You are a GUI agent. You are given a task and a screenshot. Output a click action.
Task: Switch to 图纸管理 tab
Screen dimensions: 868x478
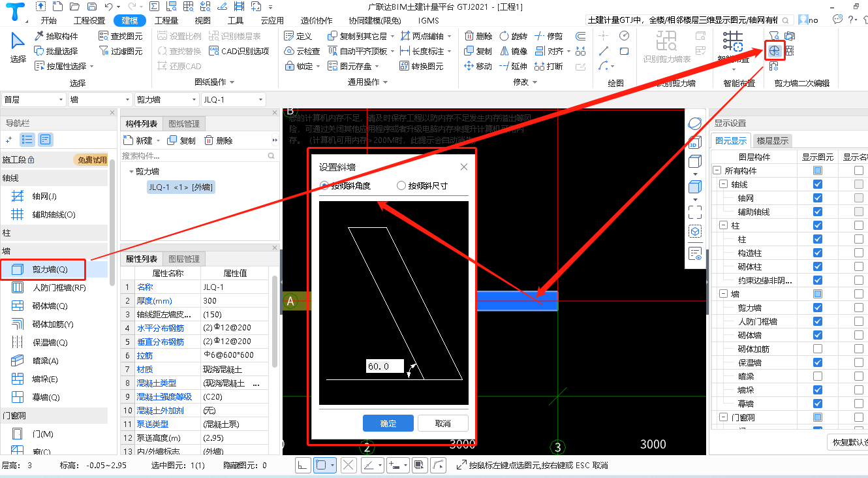184,123
